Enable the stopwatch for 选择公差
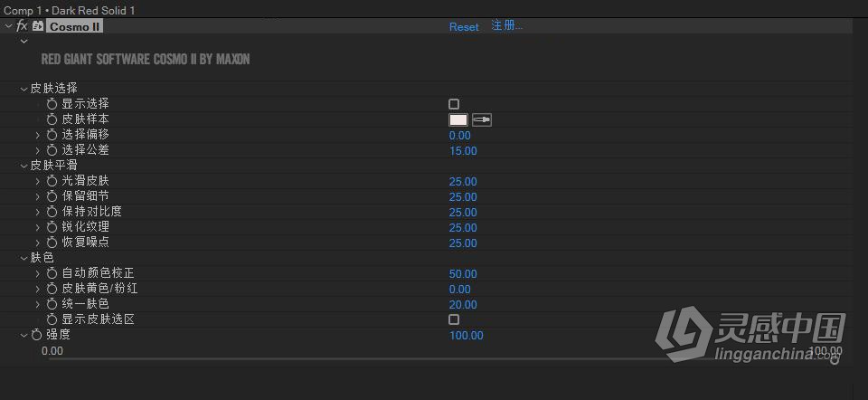 coord(52,150)
